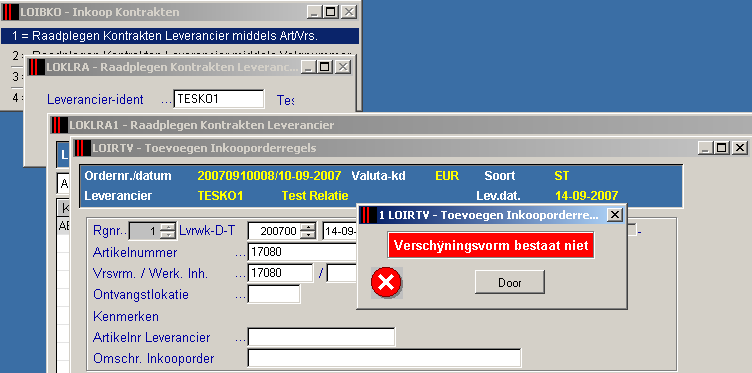This screenshot has height=373, width=752.
Task: Dismiss the error with the Door button
Action: pos(510,282)
